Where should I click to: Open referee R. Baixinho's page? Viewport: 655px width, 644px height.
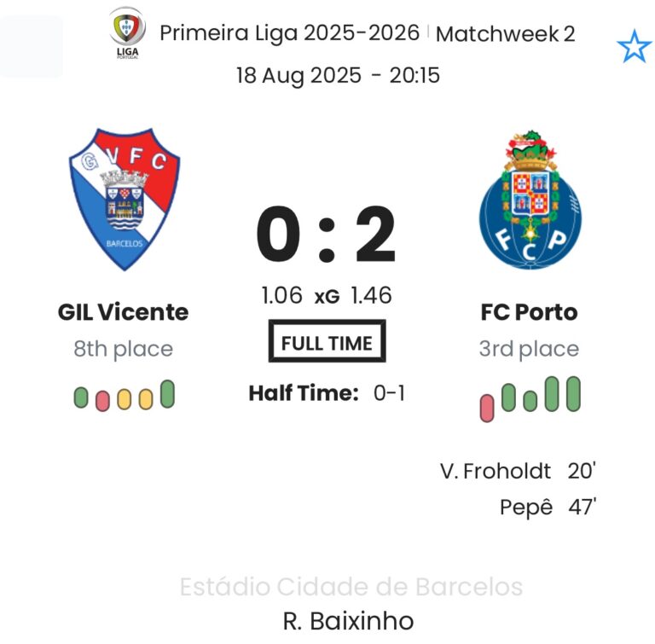(x=348, y=621)
